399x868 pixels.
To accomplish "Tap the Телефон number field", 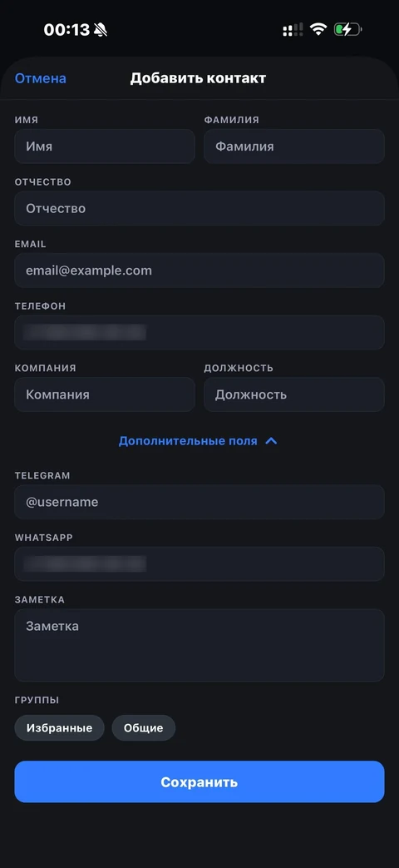I will point(199,332).
